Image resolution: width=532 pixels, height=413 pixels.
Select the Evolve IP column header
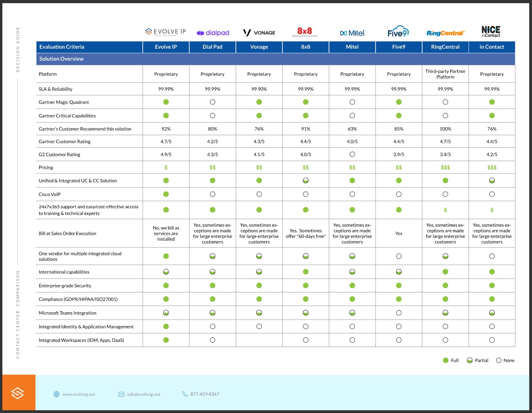click(x=166, y=47)
